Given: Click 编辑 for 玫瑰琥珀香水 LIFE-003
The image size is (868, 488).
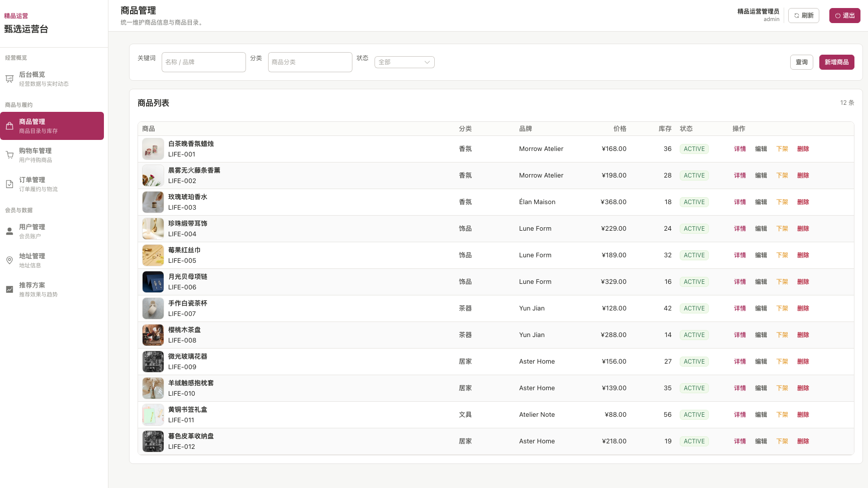Looking at the screenshot, I should (761, 202).
